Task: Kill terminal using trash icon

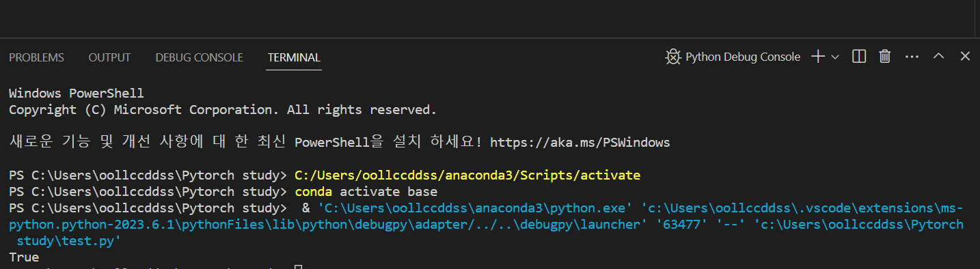Action: tap(884, 57)
